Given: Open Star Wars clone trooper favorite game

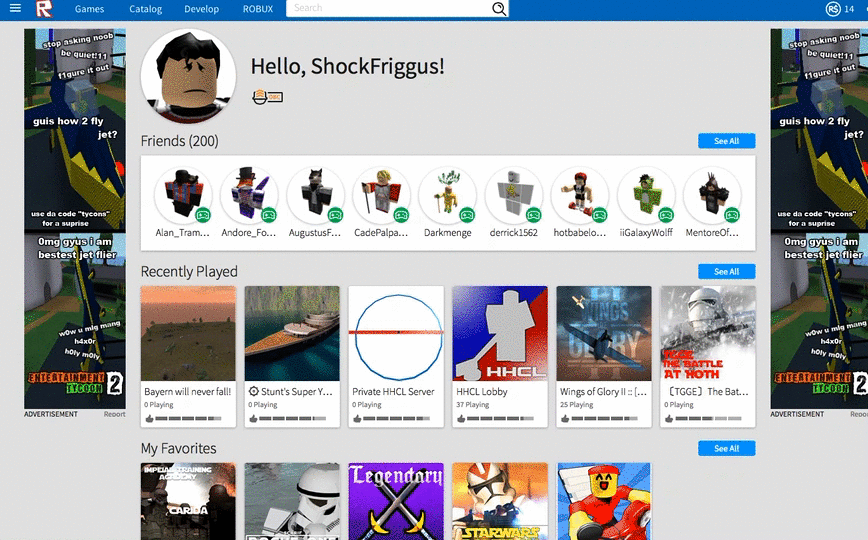Looking at the screenshot, I should coord(500,501).
